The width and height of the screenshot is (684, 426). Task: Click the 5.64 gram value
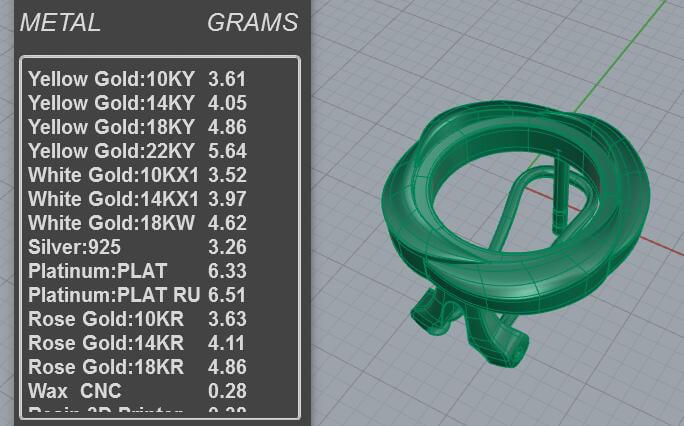coord(227,151)
